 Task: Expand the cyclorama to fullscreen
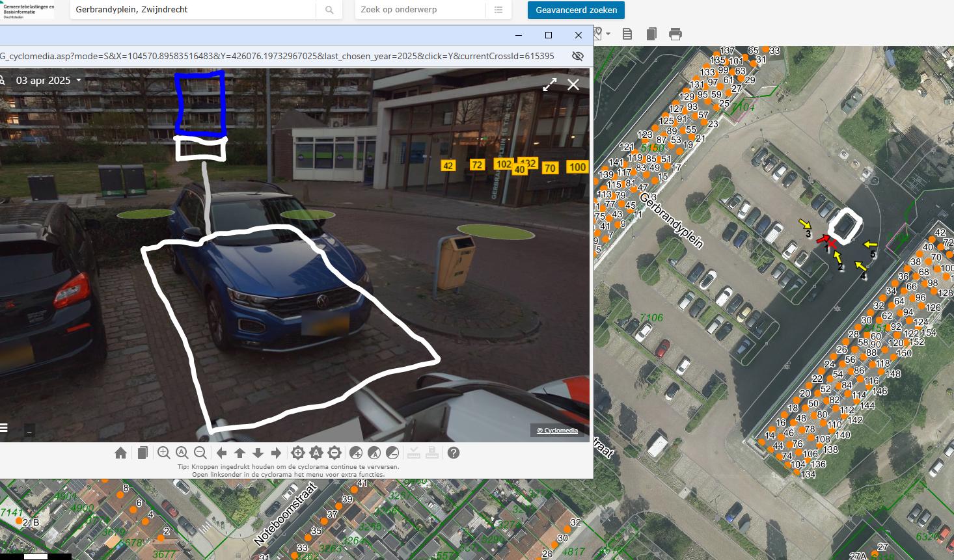tap(550, 85)
